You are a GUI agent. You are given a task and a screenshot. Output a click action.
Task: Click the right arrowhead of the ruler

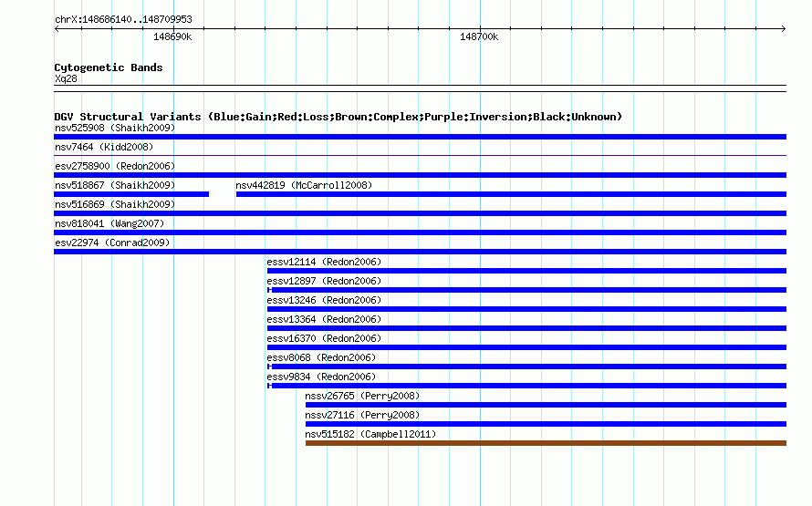[784, 28]
